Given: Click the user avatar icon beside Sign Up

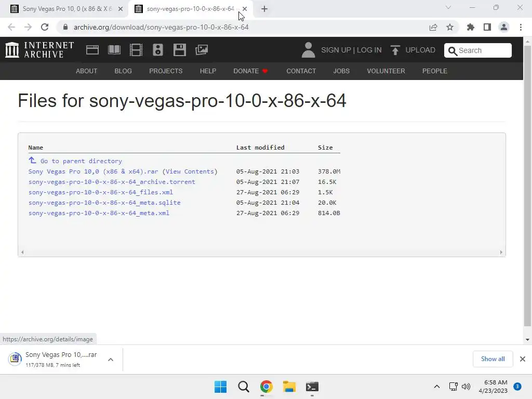Looking at the screenshot, I should (x=308, y=50).
